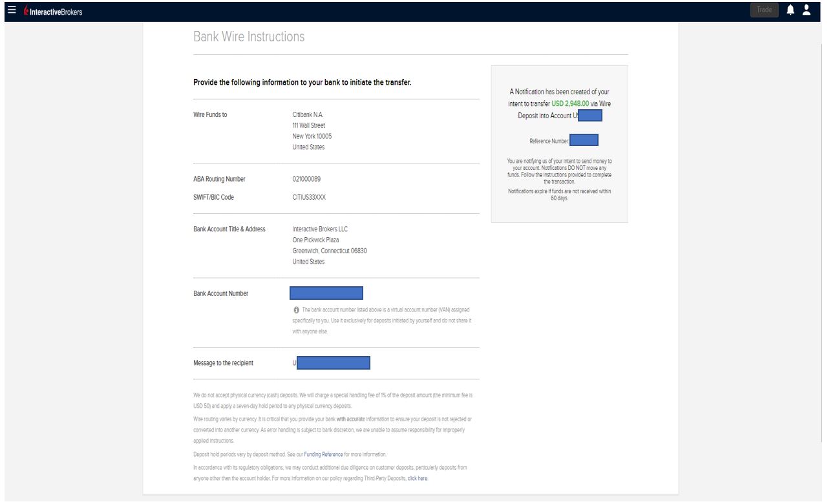Image resolution: width=828 pixels, height=504 pixels.
Task: Click the ABA Routing Number label
Action: (219, 179)
